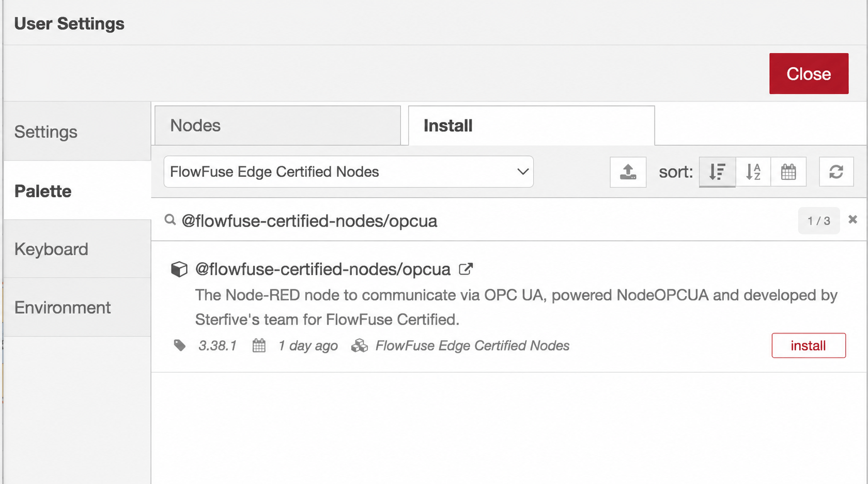Image resolution: width=868 pixels, height=484 pixels.
Task: Click the calendar icon beside 1 day ago
Action: [x=259, y=345]
